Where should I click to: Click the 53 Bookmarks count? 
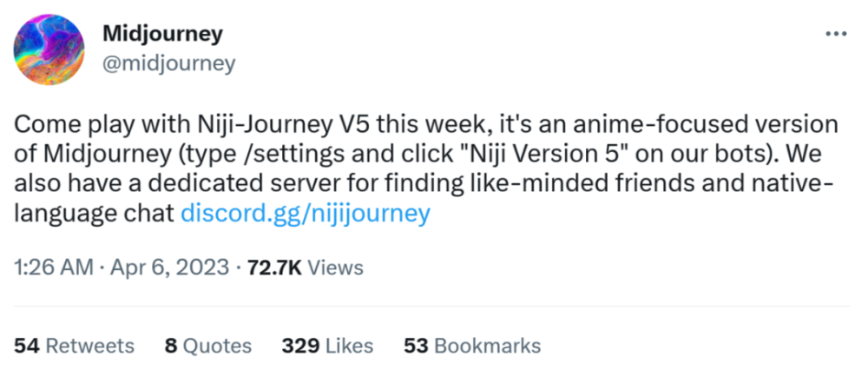point(472,346)
